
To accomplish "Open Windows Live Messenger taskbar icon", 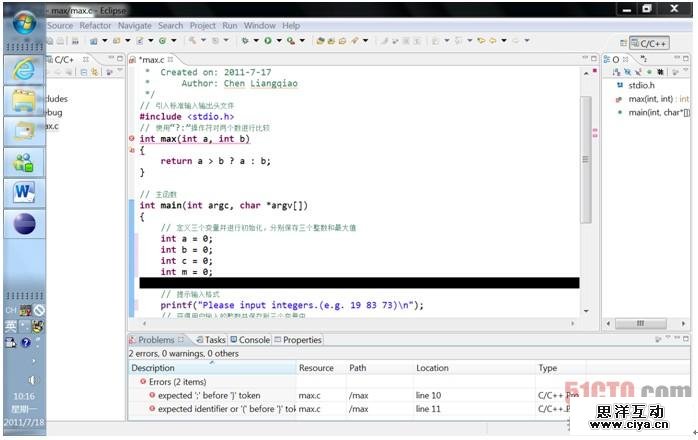I will pos(22,161).
